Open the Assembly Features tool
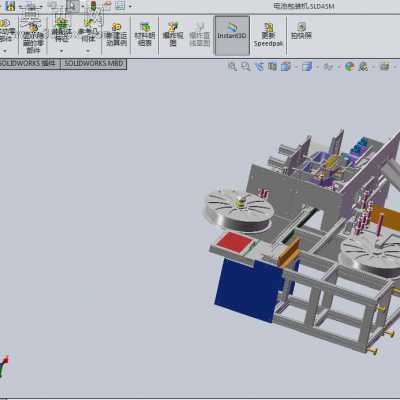Image resolution: width=400 pixels, height=400 pixels. tap(61, 29)
